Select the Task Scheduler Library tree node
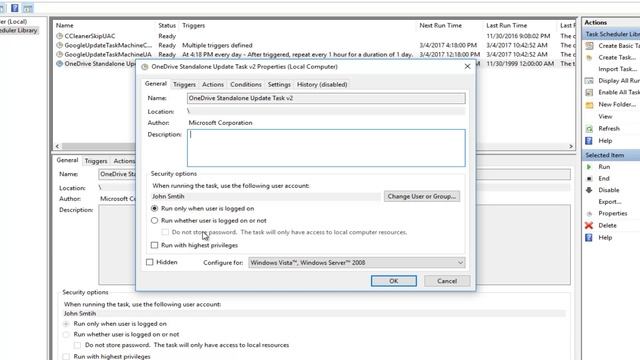The width and height of the screenshot is (640, 360). [19, 30]
